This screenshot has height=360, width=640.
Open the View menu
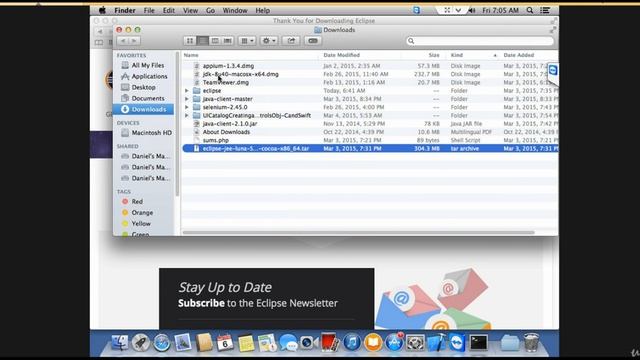point(190,11)
